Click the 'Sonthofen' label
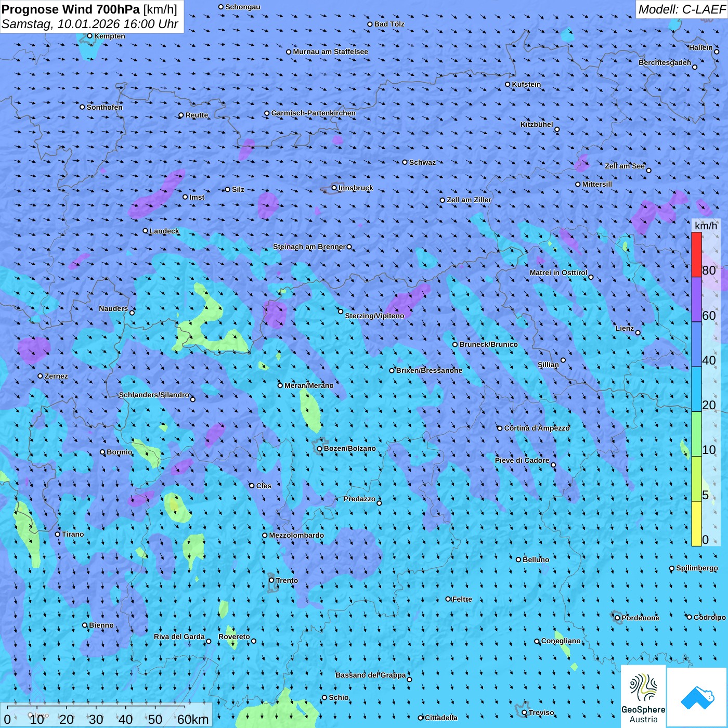 105,107
